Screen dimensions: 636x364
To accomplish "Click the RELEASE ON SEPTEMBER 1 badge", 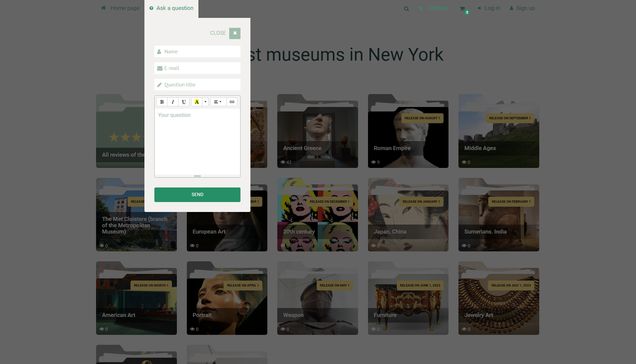I will 510,118.
